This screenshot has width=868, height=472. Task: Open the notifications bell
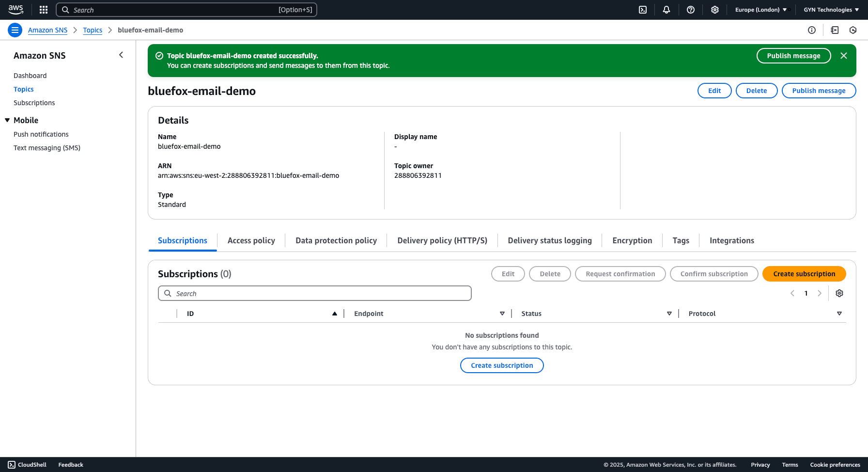tap(666, 9)
